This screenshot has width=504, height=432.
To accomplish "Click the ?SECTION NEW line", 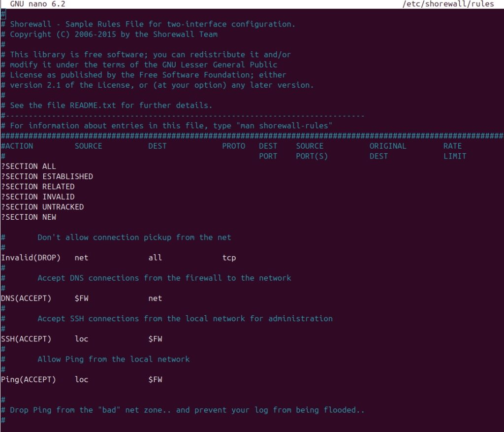I will (x=29, y=217).
